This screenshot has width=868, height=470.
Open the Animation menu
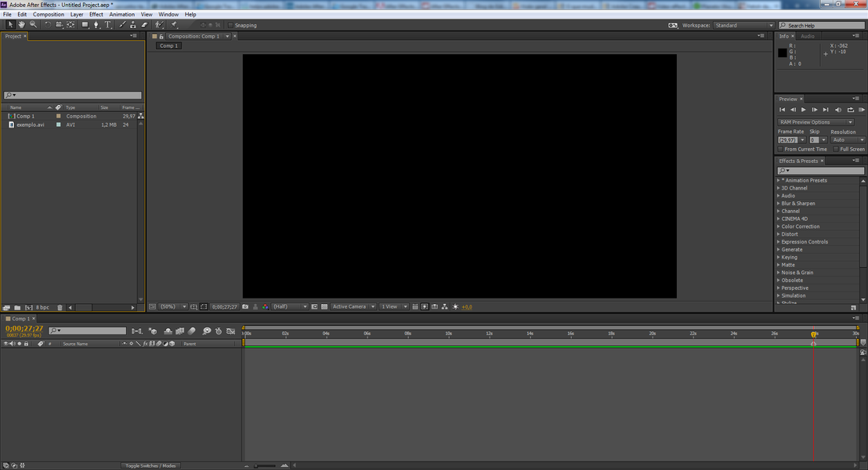click(x=121, y=14)
